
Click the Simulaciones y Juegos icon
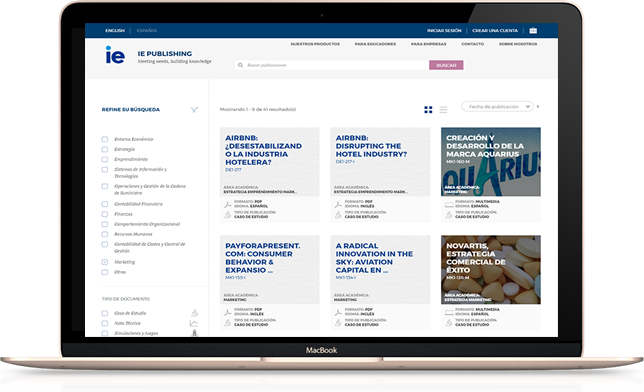click(x=195, y=333)
